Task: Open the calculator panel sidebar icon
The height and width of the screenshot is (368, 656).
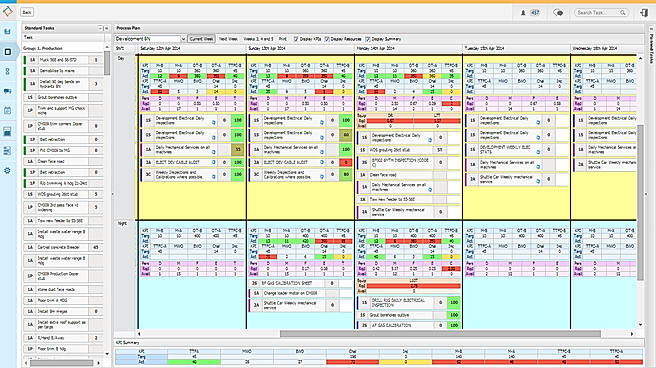Action: click(x=8, y=131)
